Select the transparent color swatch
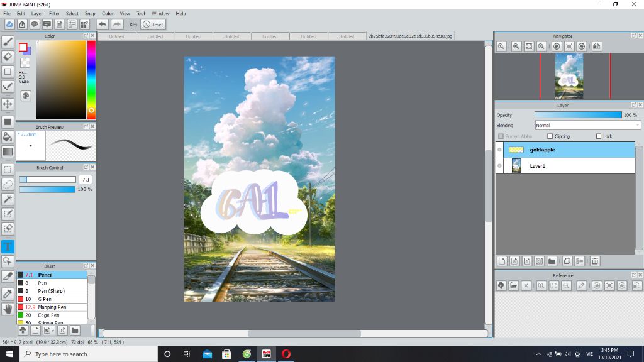 coord(25,63)
